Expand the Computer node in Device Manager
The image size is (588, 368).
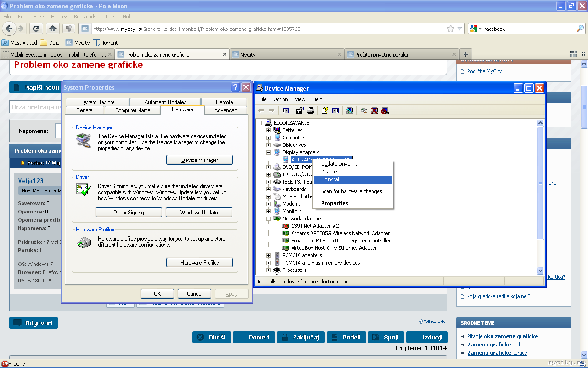pyautogui.click(x=268, y=138)
